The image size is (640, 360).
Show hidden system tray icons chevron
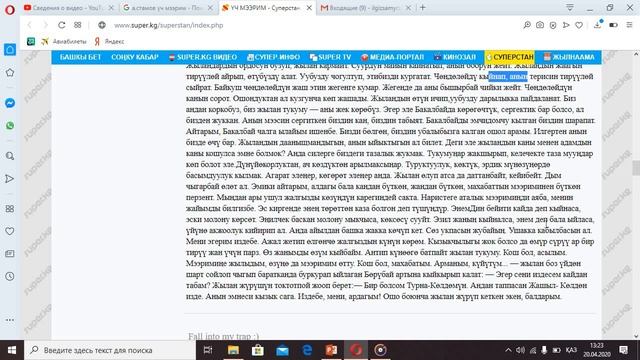point(508,350)
